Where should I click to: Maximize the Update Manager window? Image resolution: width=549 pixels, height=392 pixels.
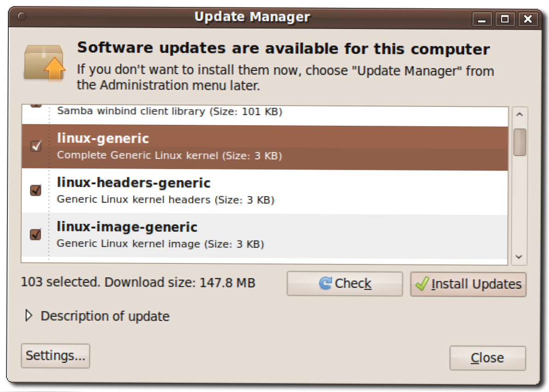505,19
